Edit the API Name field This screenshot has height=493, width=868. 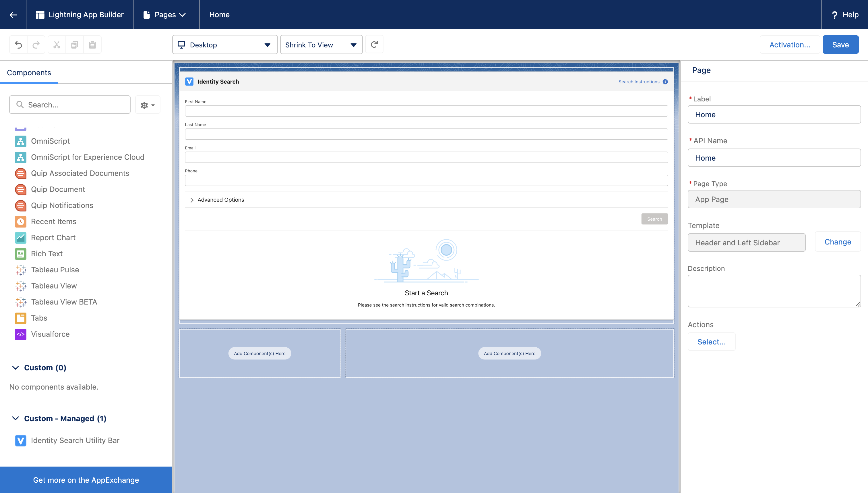point(774,158)
